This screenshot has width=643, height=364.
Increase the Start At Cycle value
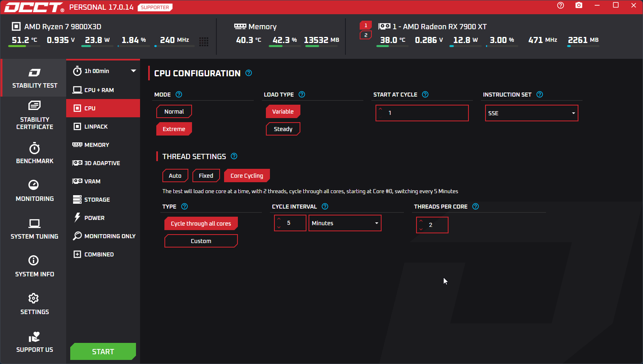[x=380, y=109]
